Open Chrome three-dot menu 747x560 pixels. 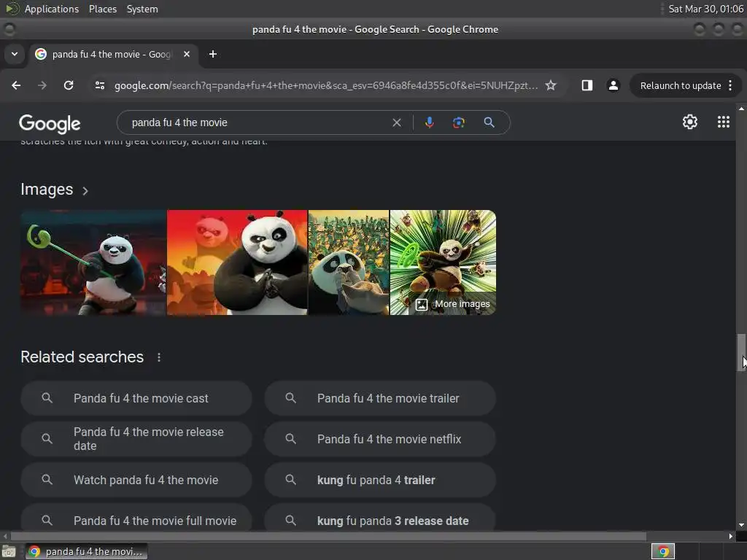tap(730, 86)
